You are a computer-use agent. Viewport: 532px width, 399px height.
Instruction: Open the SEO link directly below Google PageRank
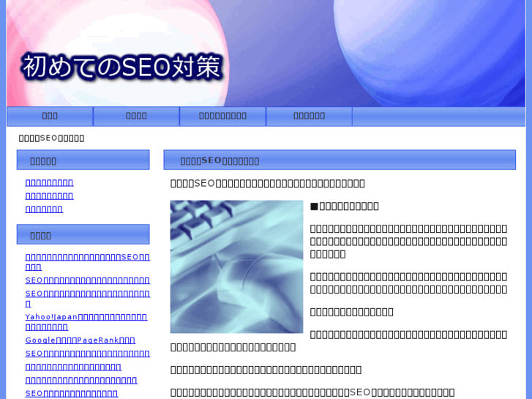pos(88,354)
